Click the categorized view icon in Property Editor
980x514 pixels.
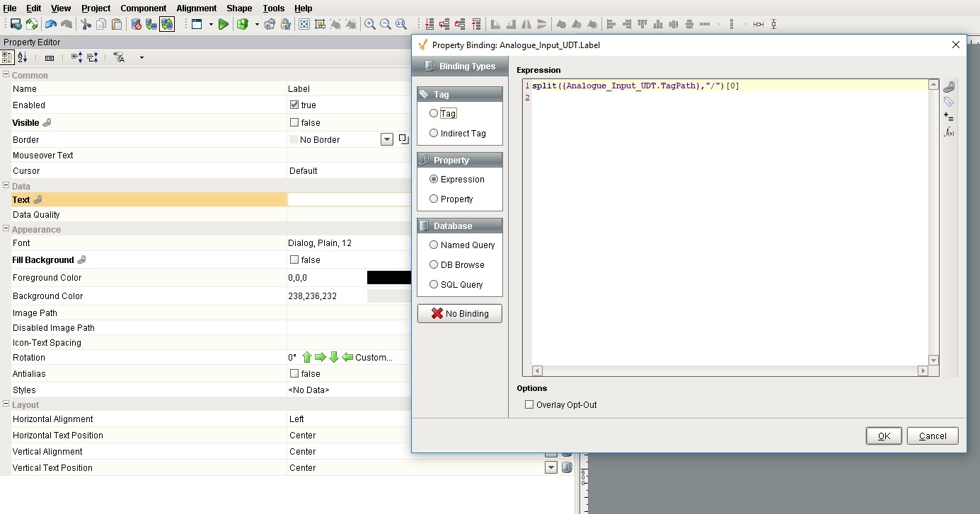coord(8,57)
